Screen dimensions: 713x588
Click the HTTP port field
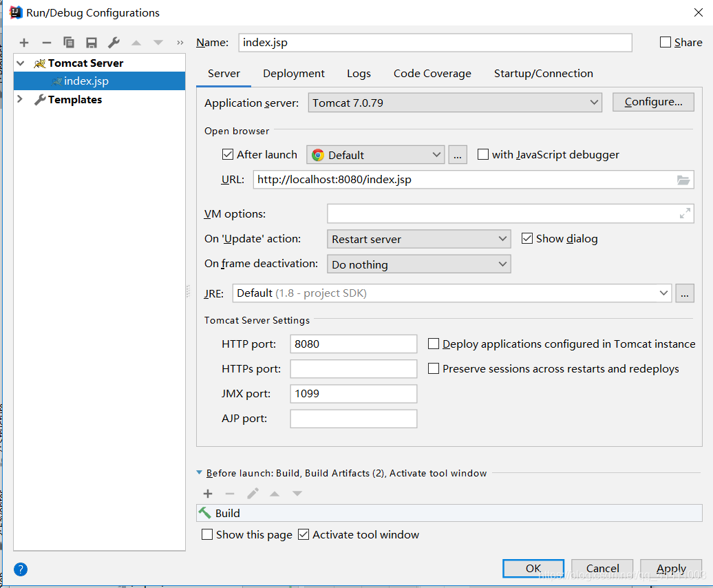[x=353, y=344]
